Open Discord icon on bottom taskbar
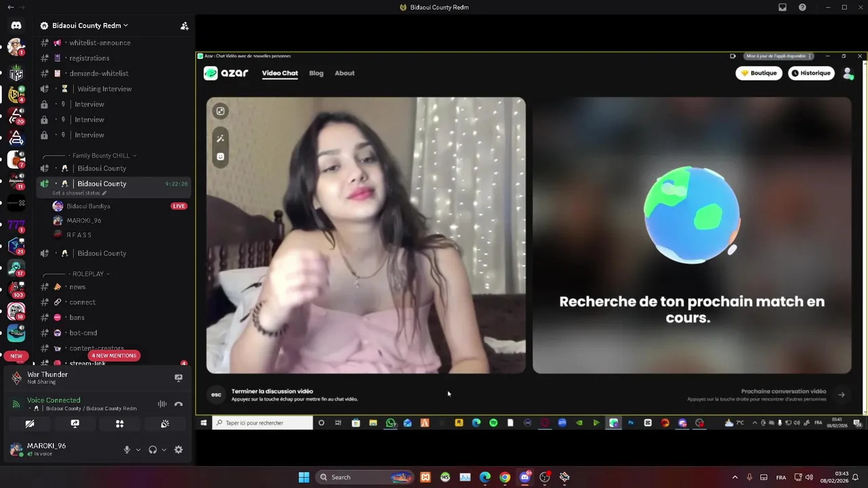This screenshot has width=868, height=488. 524,477
